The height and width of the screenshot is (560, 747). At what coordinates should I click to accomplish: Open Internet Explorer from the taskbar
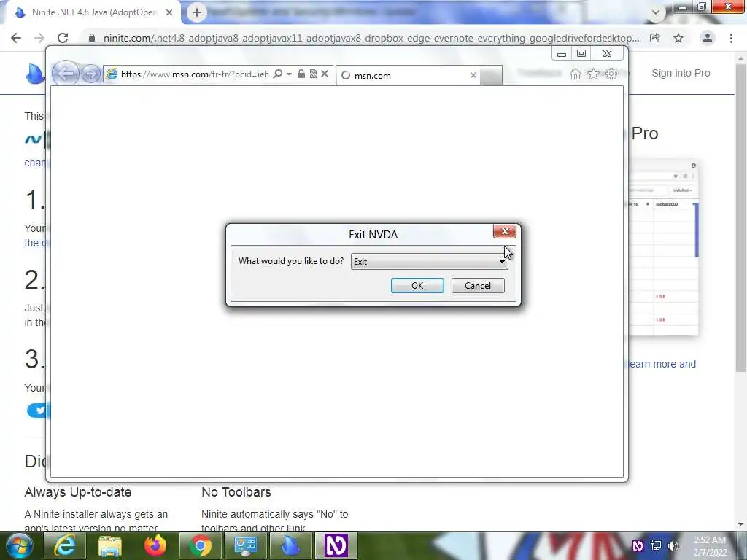tap(65, 546)
